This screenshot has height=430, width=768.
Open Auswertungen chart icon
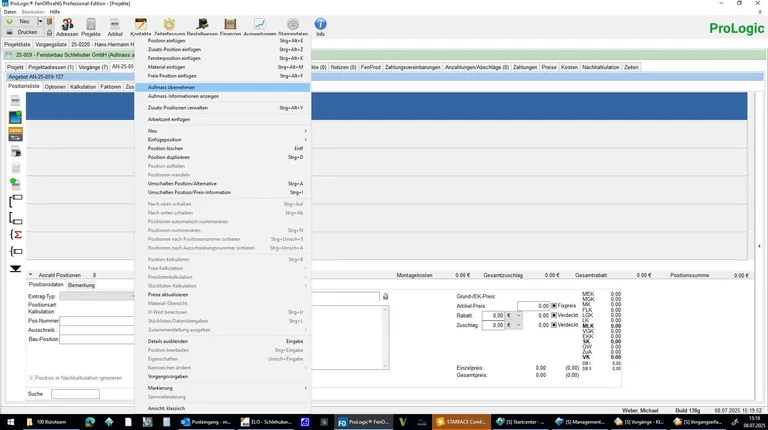pyautogui.click(x=259, y=25)
